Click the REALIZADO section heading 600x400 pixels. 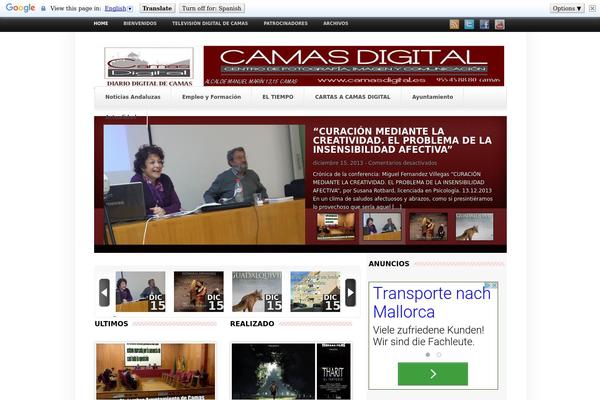tap(252, 324)
